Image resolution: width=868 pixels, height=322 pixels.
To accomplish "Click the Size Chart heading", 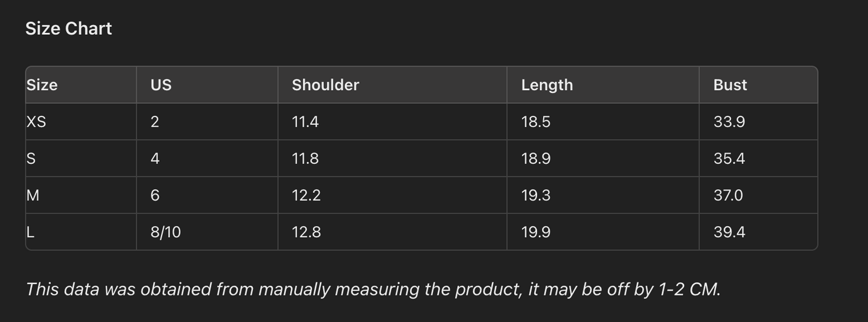I will (x=68, y=29).
